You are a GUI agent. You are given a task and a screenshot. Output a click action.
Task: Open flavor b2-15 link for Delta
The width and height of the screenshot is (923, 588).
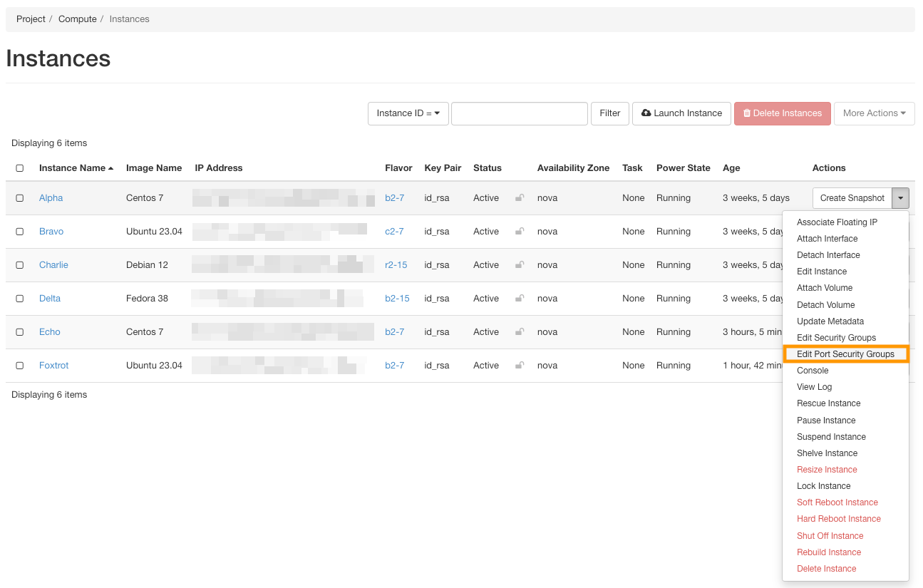pos(397,299)
